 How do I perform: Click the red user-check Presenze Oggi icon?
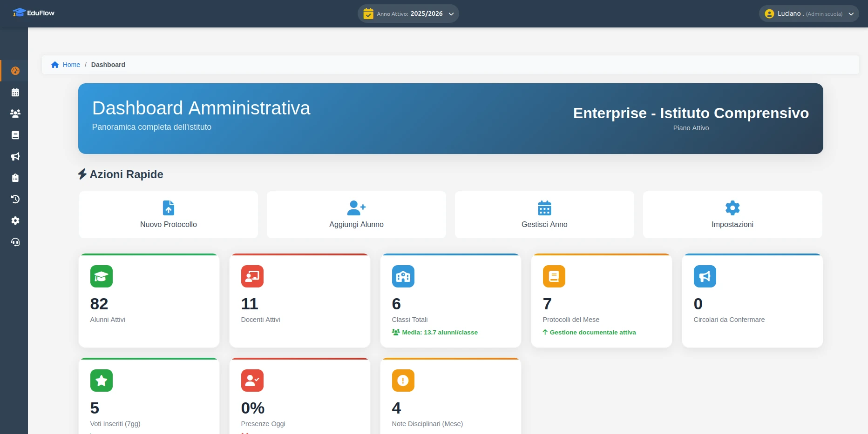252,381
